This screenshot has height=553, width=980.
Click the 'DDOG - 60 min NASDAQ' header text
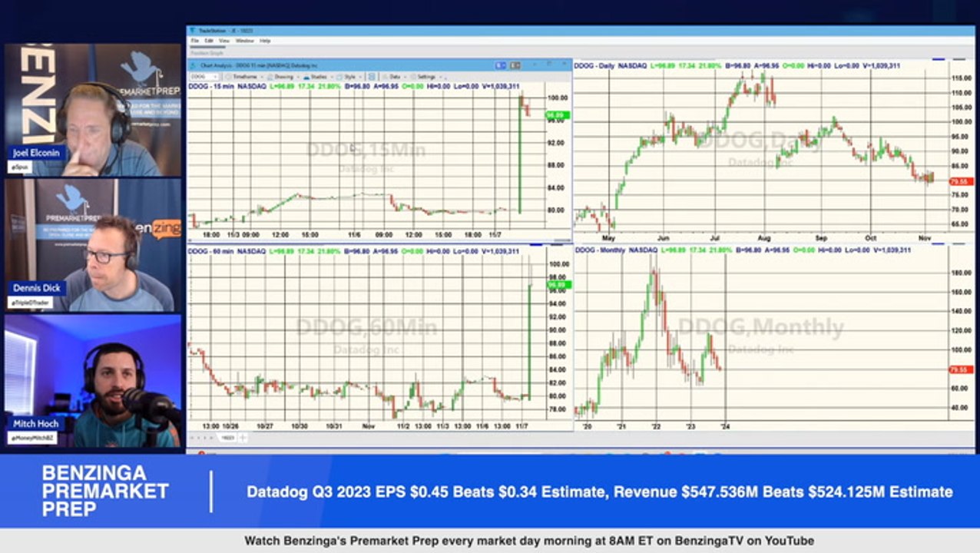227,250
